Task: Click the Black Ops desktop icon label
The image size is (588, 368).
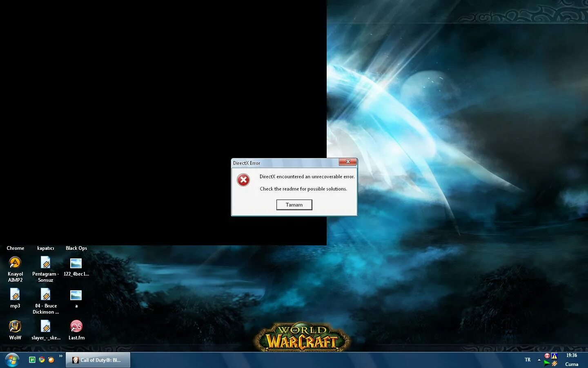Action: (x=76, y=248)
